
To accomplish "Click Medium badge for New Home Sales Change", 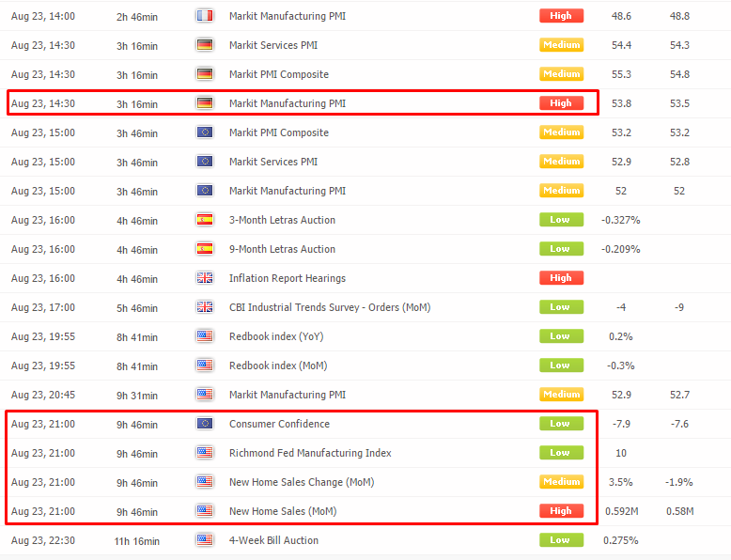I will [x=561, y=482].
